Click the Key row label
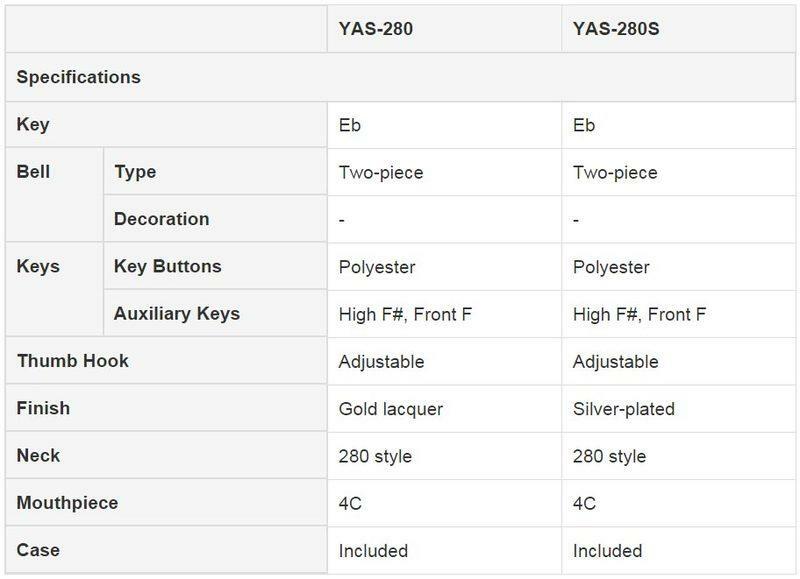This screenshot has width=800, height=579. 33,125
